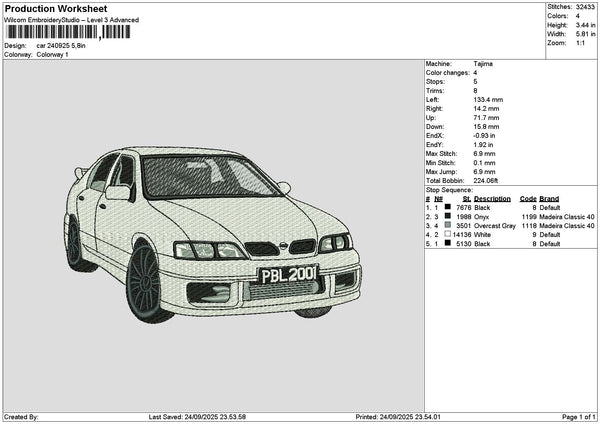Click the car's front left wheel
600x424 pixels.
point(143,282)
